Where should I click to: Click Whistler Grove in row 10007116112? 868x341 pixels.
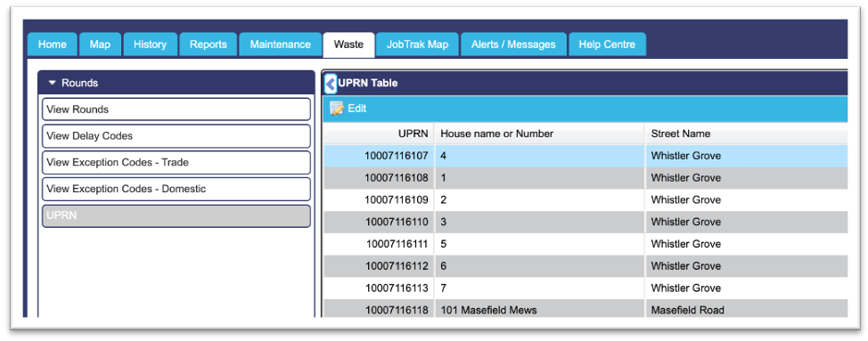coord(746,266)
